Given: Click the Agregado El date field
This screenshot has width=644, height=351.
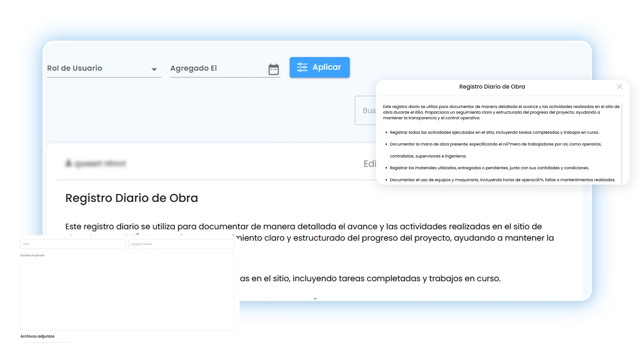Looking at the screenshot, I should (x=225, y=68).
